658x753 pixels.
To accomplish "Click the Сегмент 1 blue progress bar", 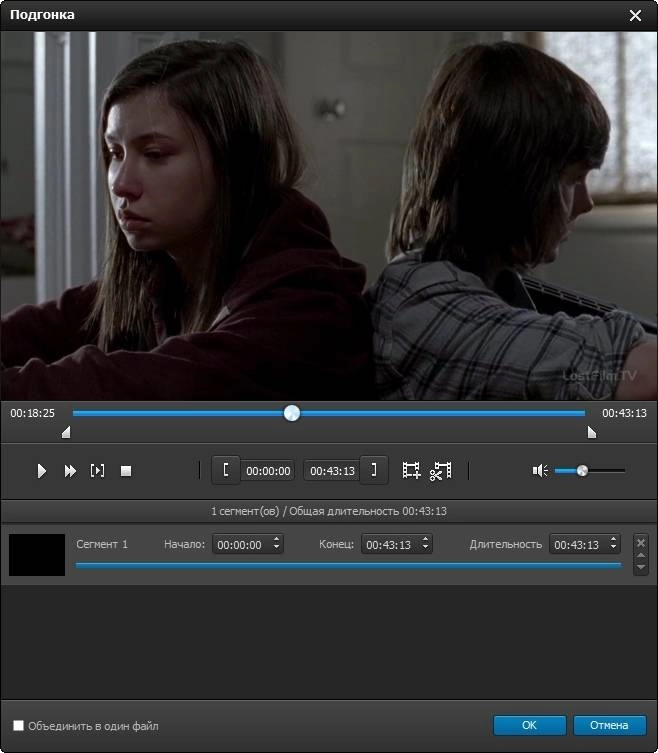I will point(348,566).
